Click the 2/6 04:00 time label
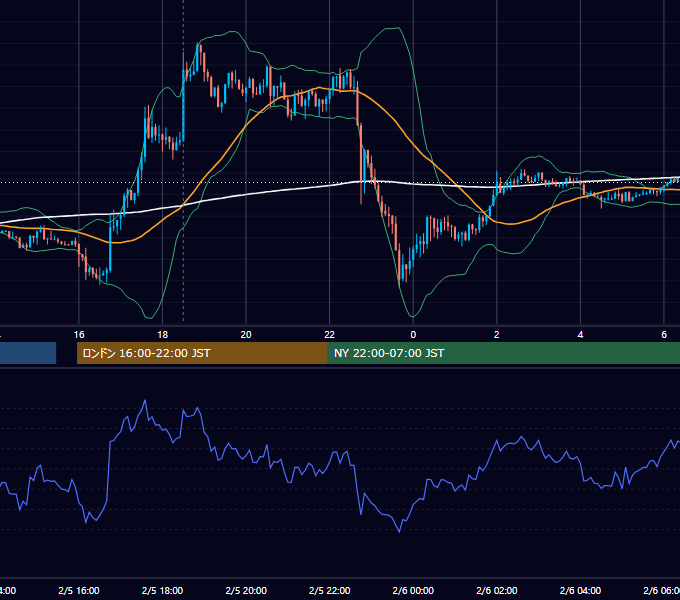The image size is (680, 600). click(x=580, y=590)
